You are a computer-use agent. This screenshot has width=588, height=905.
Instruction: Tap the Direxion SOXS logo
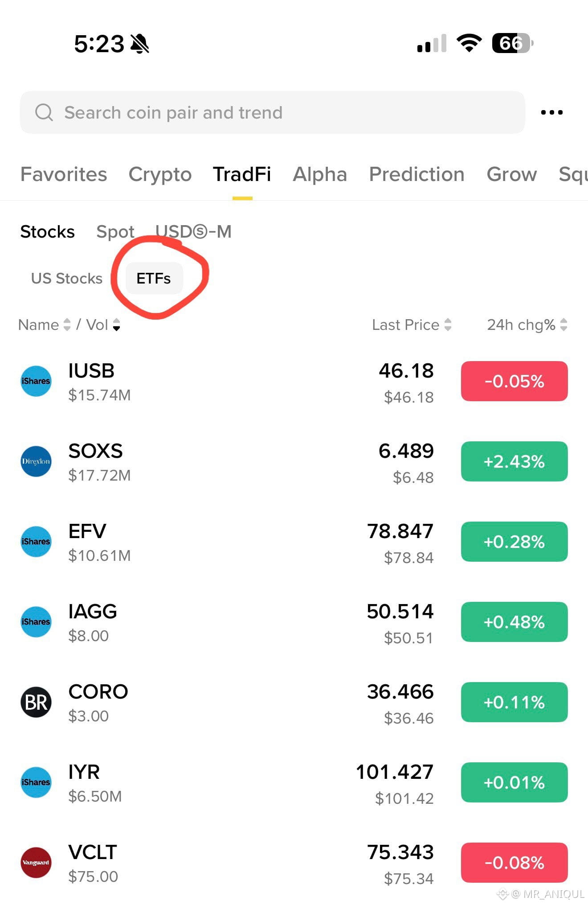point(36,461)
